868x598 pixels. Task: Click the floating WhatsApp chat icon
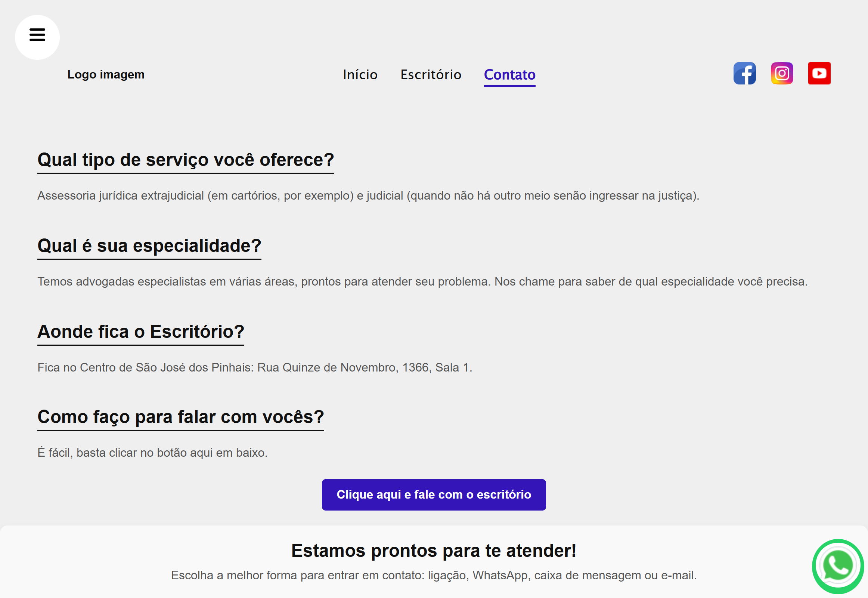(838, 566)
